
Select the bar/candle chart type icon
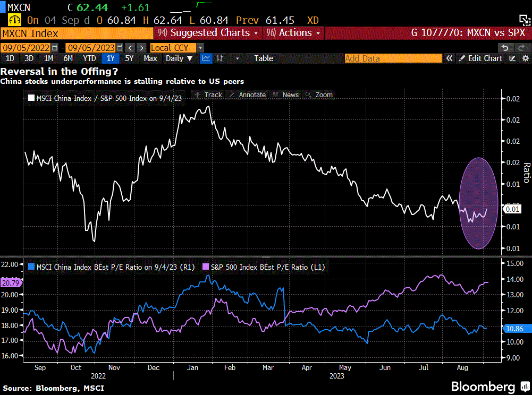tap(220, 58)
